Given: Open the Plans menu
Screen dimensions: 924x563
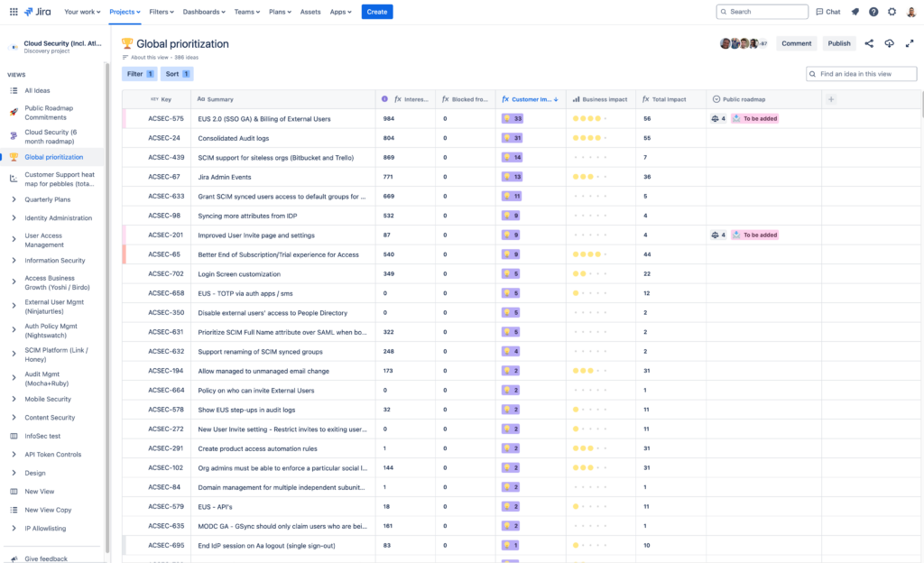Looking at the screenshot, I should coord(280,12).
